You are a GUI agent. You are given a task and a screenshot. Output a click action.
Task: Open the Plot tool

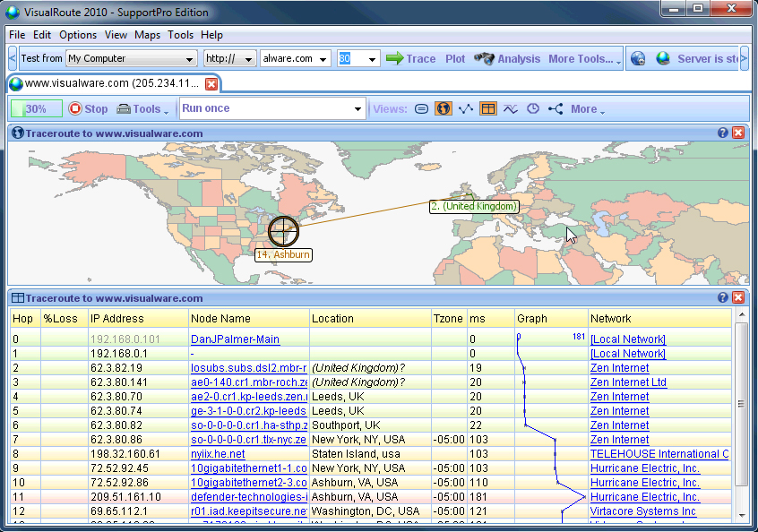pos(455,58)
